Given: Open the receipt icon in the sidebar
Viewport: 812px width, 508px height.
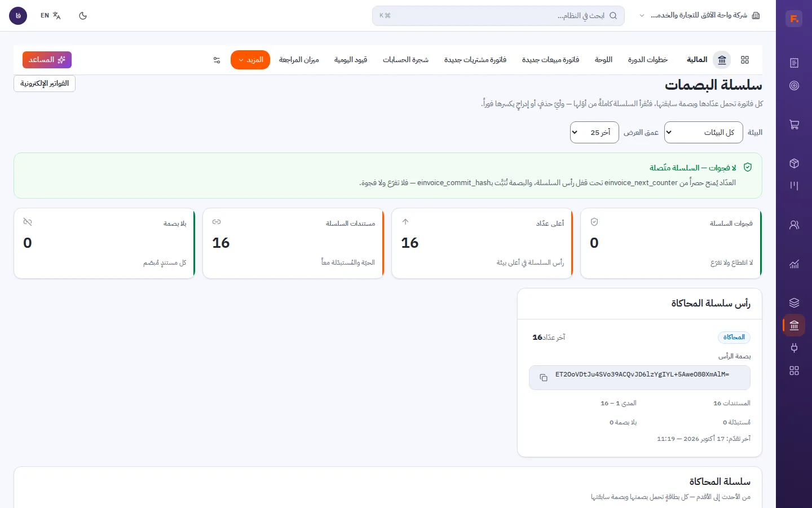Looking at the screenshot, I should [x=794, y=63].
